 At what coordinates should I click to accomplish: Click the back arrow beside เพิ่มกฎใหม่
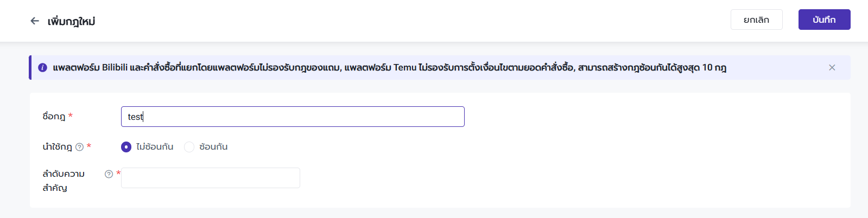(35, 21)
